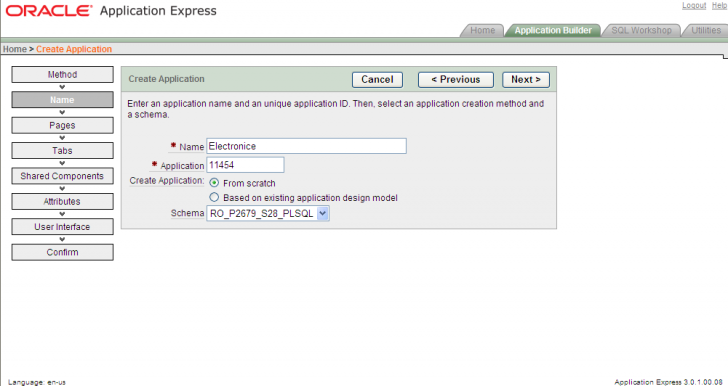This screenshot has width=728, height=386.
Task: Click the Name field label
Action: [x=191, y=147]
